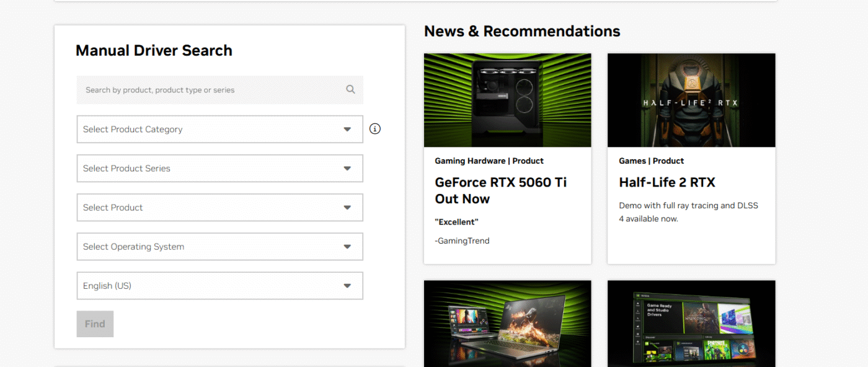
Task: Click the GeForce RTX 5060 Ti Out Now headline
Action: [501, 190]
